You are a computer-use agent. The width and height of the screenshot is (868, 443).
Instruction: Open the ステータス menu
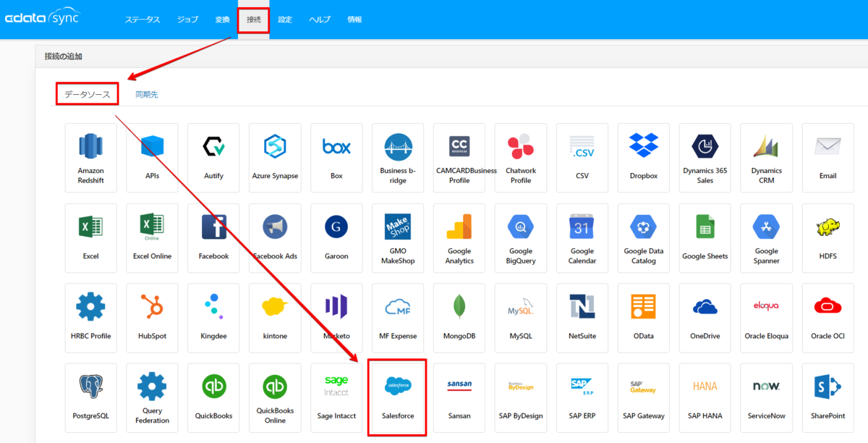coord(142,20)
